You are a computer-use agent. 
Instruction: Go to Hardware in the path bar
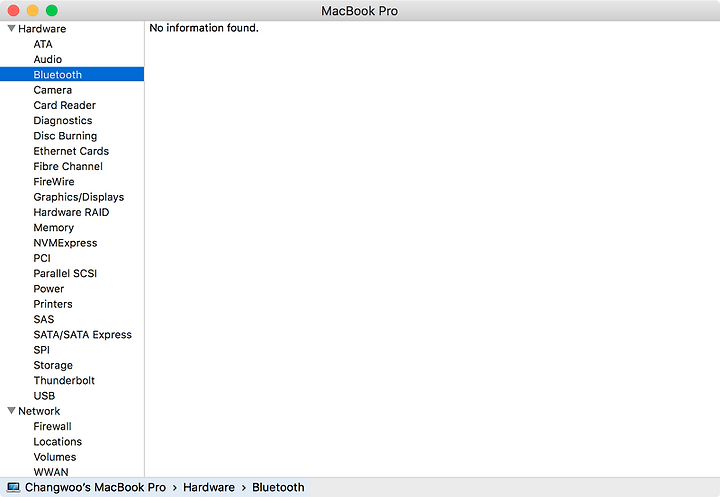(209, 487)
